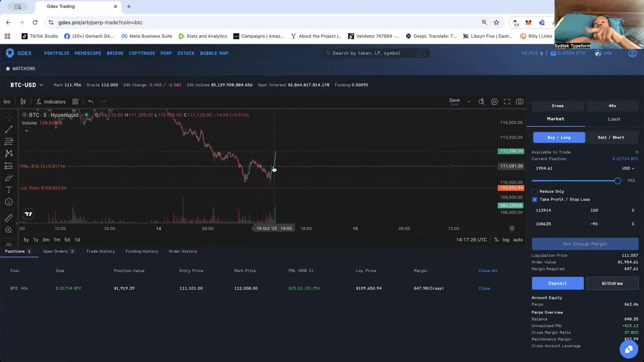Set chart range to 5d
This screenshot has height=362, width=644.
(x=67, y=240)
